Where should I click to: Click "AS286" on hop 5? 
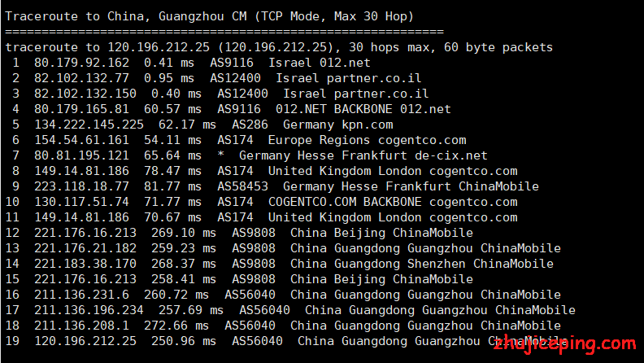coord(250,125)
